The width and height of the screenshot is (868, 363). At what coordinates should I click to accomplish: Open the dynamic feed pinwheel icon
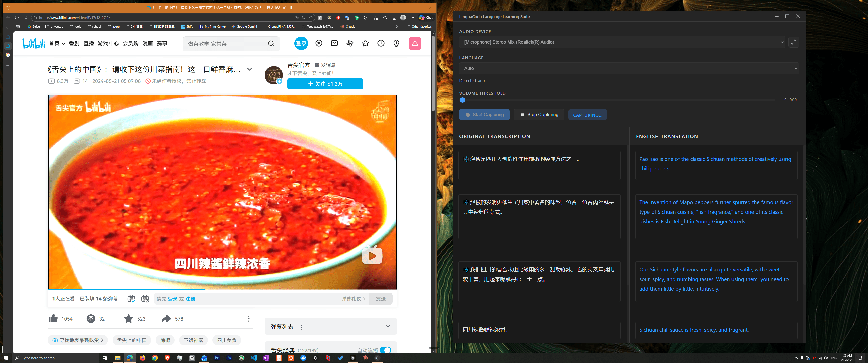click(x=350, y=43)
